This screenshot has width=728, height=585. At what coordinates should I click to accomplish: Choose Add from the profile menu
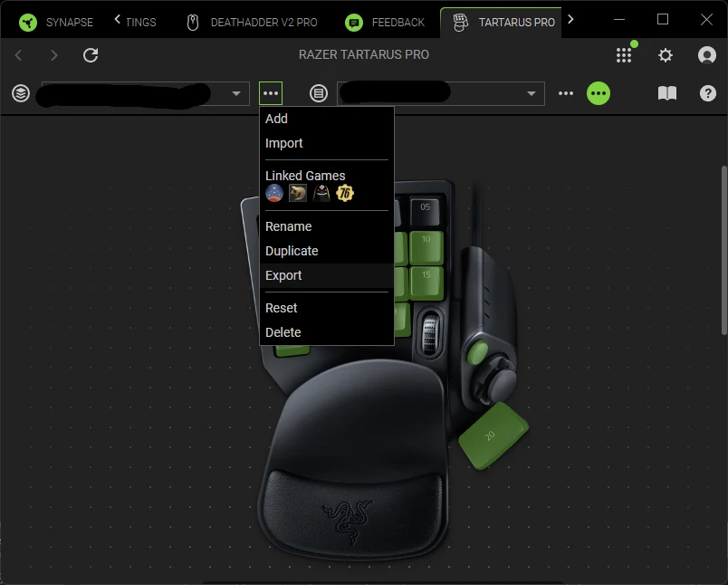pos(326,119)
